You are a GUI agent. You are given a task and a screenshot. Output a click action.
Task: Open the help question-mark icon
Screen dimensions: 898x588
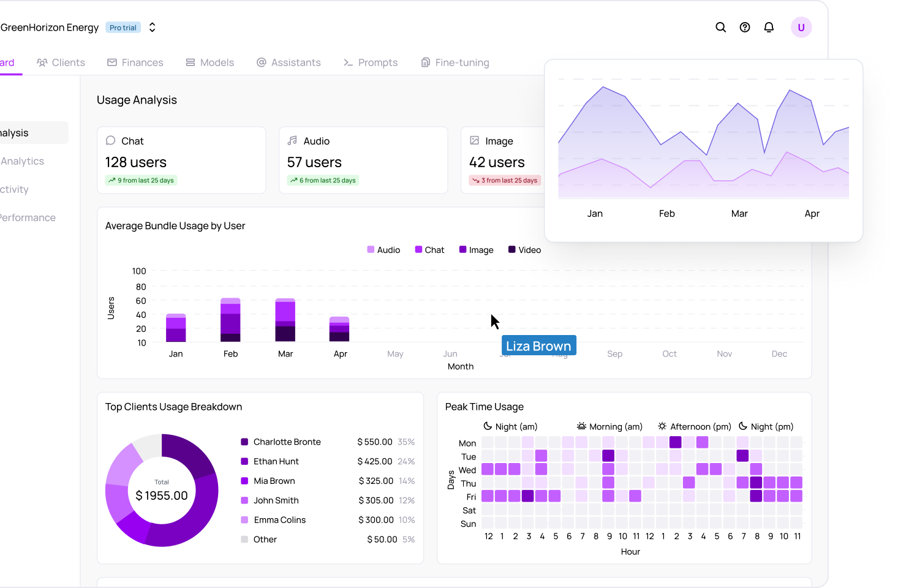click(745, 28)
